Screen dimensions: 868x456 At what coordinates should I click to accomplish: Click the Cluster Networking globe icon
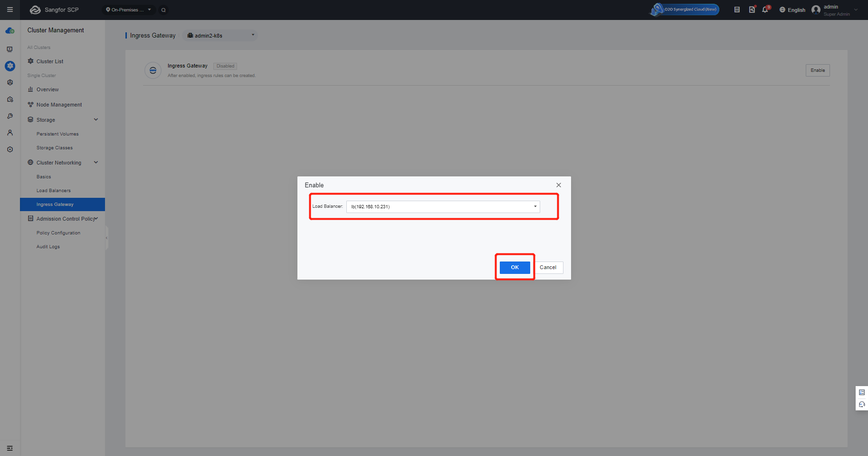tap(30, 163)
